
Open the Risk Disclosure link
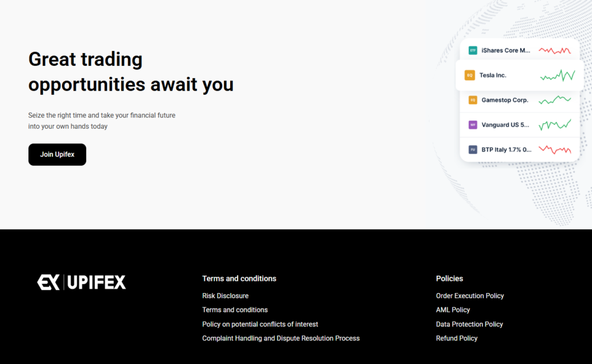(225, 296)
